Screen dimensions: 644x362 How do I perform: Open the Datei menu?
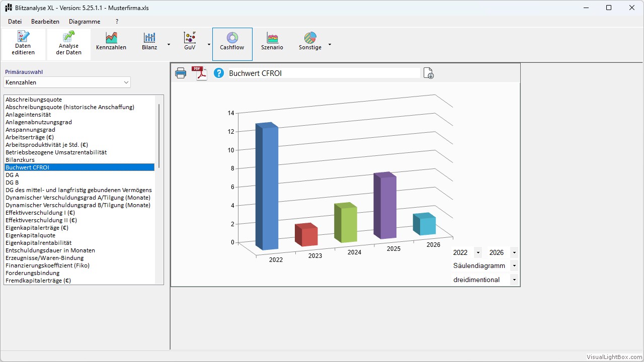pyautogui.click(x=15, y=22)
